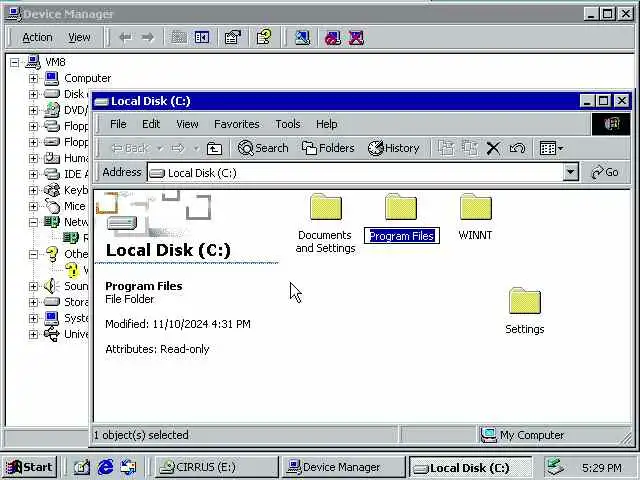Screen dimensions: 640x480
Task: Click Device Manager Disable device icon
Action: click(333, 38)
